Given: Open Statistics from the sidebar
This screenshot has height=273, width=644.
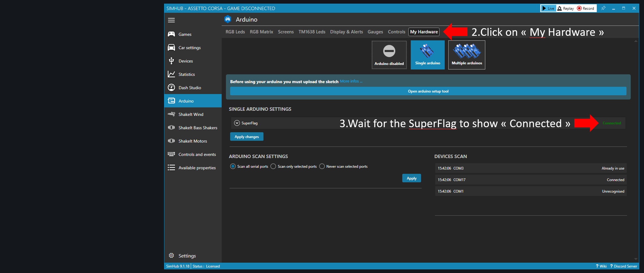Looking at the screenshot, I should pos(186,74).
